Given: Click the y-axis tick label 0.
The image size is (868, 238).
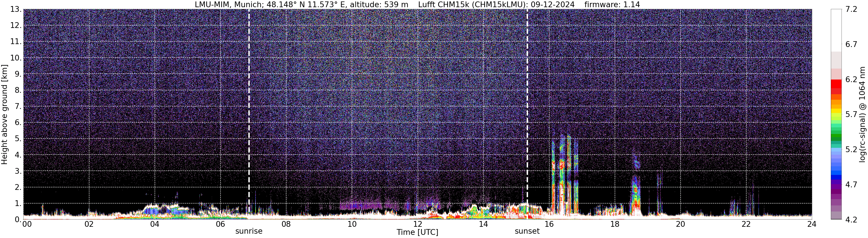Looking at the screenshot, I should (x=18, y=220).
